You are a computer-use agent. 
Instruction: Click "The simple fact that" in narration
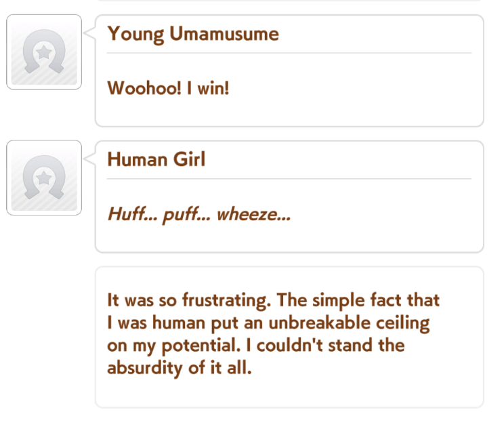pyautogui.click(x=358, y=300)
